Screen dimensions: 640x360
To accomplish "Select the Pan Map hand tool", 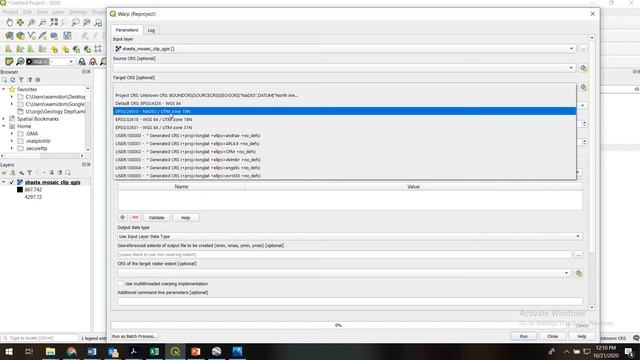I will click(9, 22).
